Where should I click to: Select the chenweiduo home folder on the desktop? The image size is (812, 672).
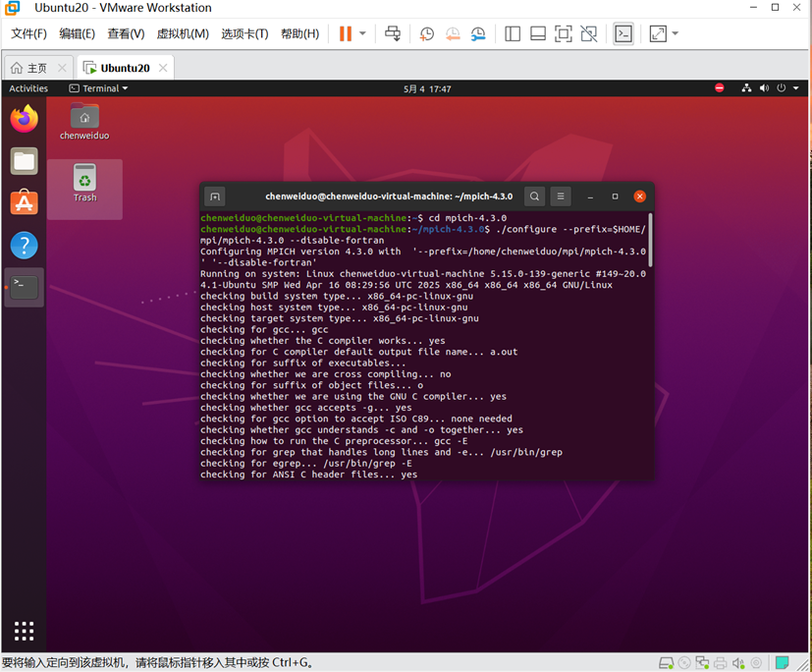[84, 122]
